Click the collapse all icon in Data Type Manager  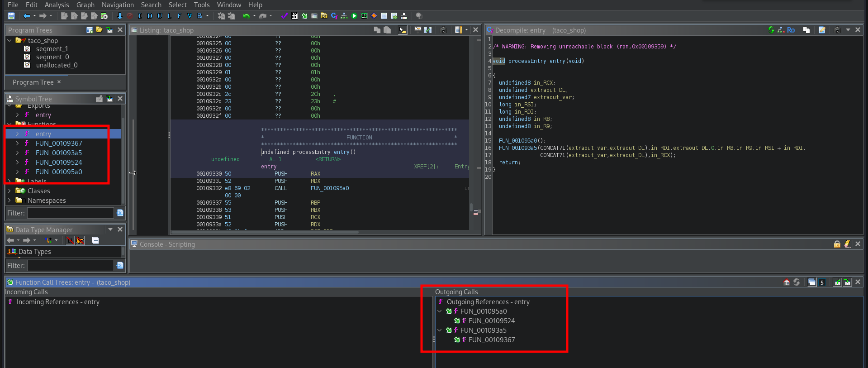pos(95,240)
